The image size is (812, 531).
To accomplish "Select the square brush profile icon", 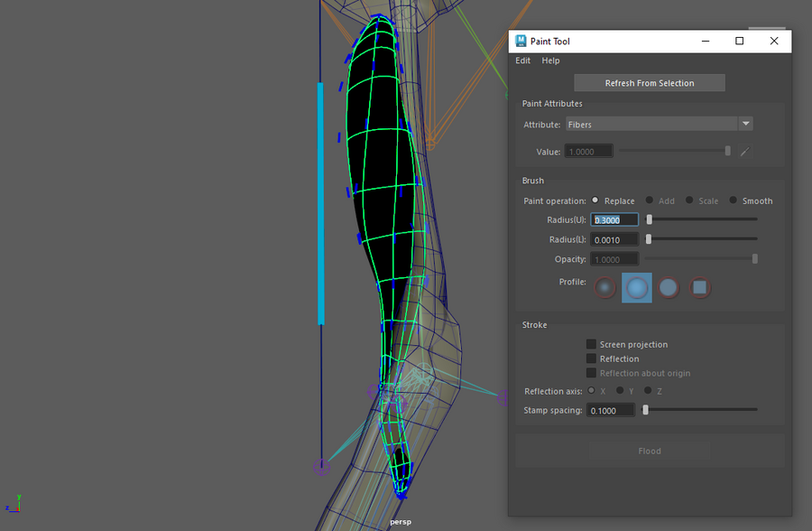I will pyautogui.click(x=700, y=288).
